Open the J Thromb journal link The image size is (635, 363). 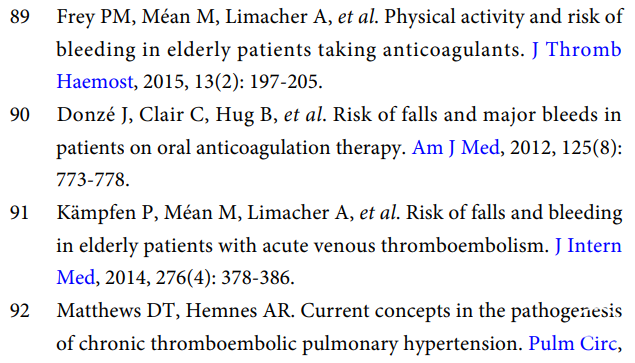point(576,49)
